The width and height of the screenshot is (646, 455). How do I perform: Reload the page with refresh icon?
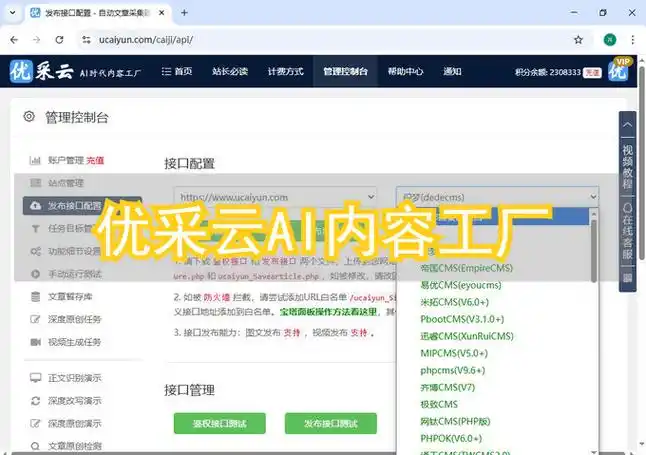tap(59, 40)
